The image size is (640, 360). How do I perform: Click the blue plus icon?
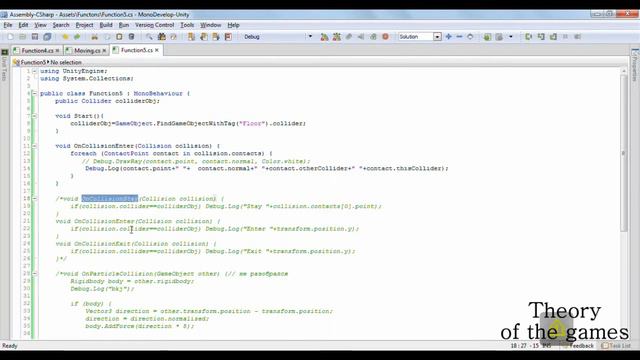pyautogui.click(x=449, y=37)
